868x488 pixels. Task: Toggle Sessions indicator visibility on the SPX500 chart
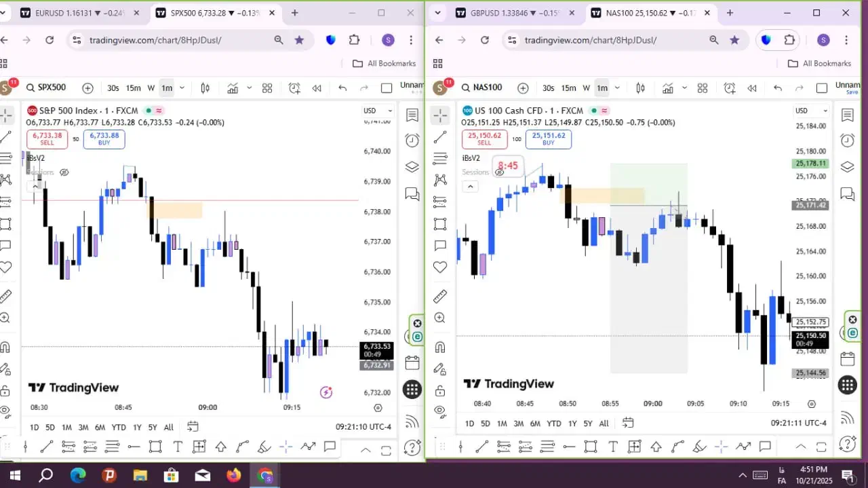tap(64, 172)
